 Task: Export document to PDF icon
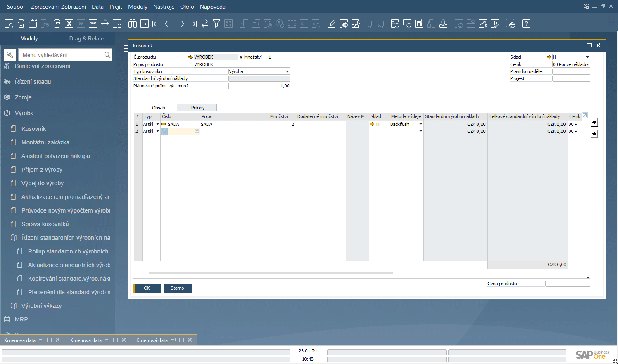tap(93, 24)
